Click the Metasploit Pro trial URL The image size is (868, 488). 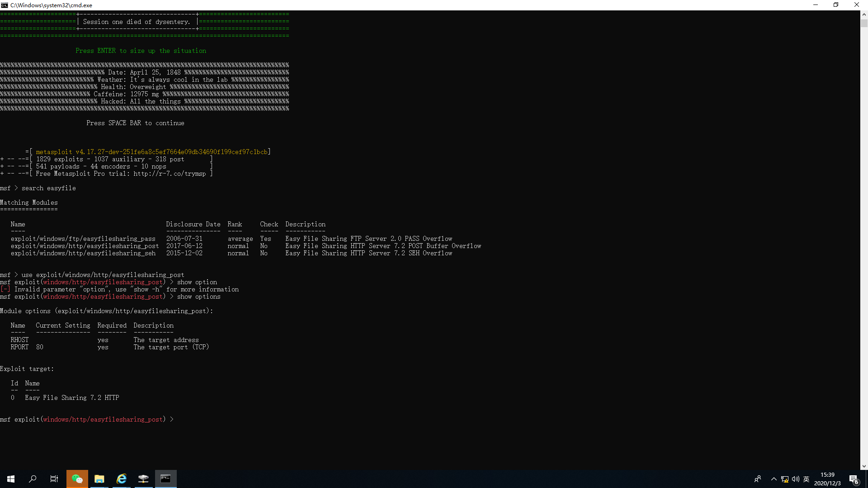coord(170,174)
